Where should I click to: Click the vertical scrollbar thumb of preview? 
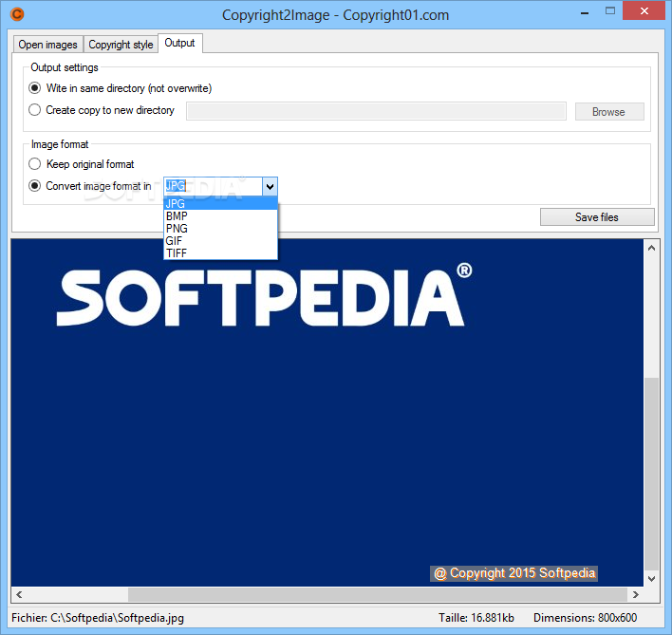tap(651, 474)
